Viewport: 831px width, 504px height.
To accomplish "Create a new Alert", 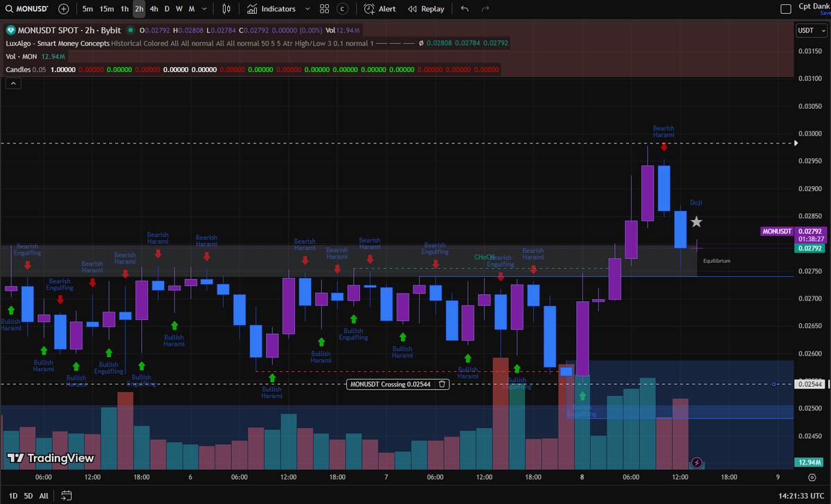I will (380, 9).
